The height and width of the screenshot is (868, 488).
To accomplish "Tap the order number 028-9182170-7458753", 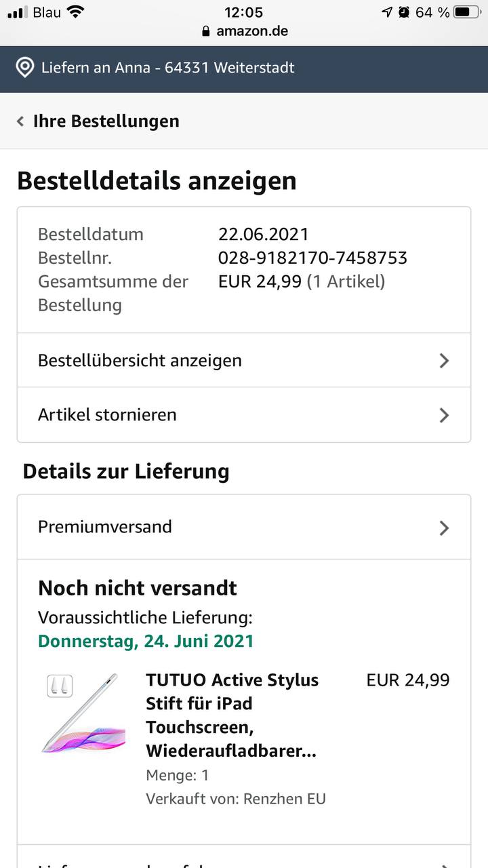I will tap(312, 258).
